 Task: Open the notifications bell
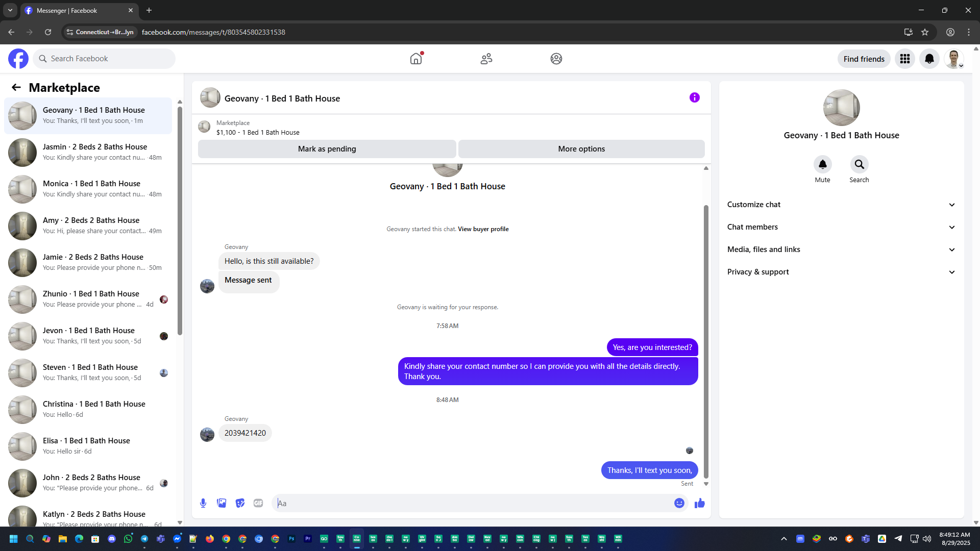click(x=929, y=59)
